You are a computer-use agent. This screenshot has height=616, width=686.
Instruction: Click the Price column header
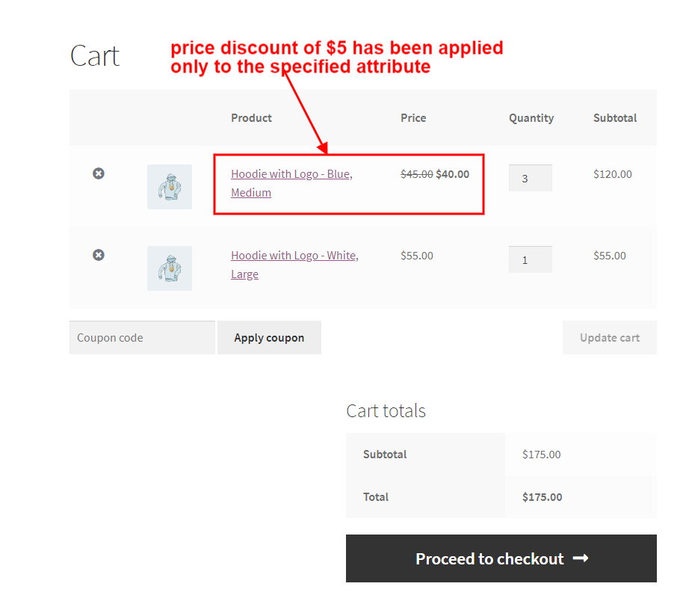(x=413, y=117)
